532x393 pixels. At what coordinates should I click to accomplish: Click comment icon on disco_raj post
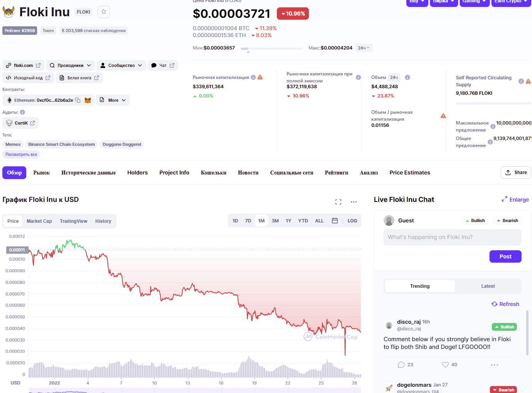(401, 365)
